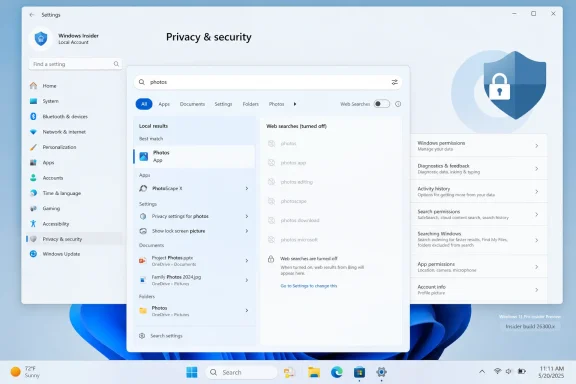Expand Project Photos.pptx chevron
This screenshot has height=384, width=576.
(x=247, y=261)
